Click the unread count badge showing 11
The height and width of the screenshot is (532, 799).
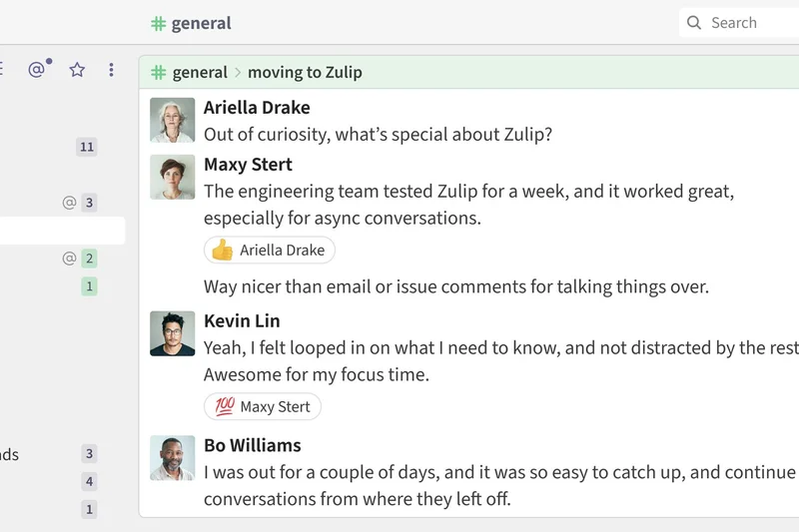pos(87,147)
